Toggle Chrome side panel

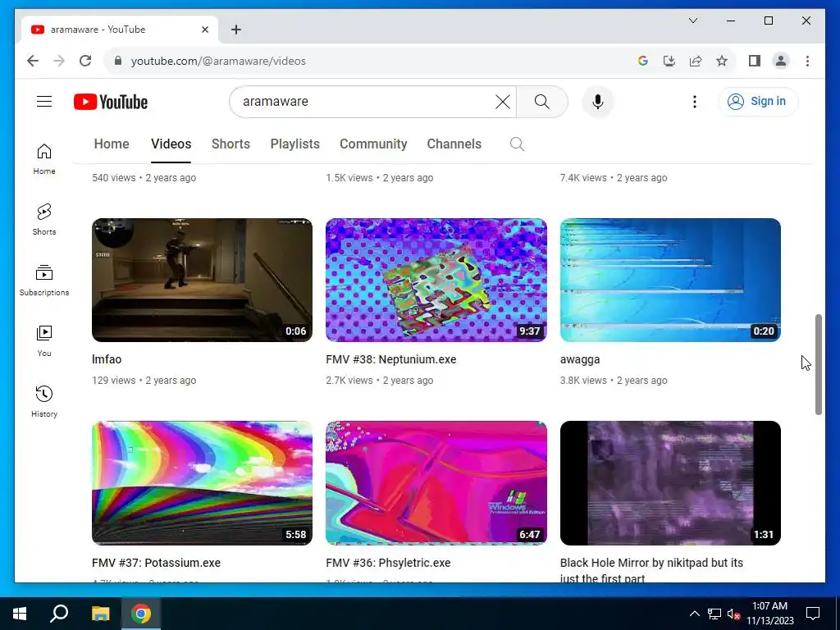coord(755,61)
